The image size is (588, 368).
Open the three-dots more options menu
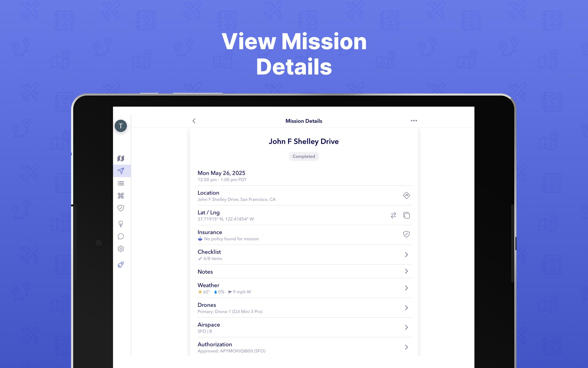(414, 121)
